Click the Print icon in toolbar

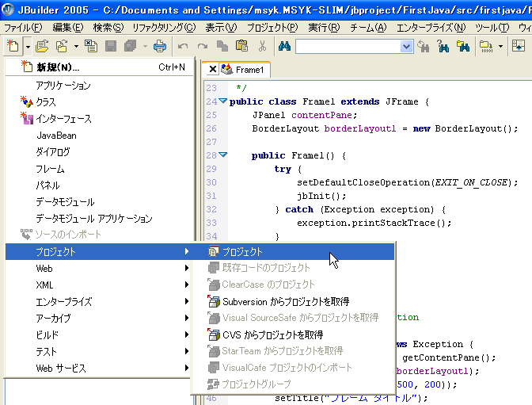click(x=160, y=46)
